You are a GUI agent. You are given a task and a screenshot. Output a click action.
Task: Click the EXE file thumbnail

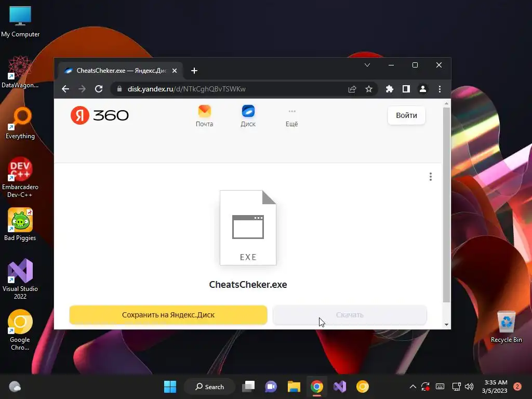(248, 228)
